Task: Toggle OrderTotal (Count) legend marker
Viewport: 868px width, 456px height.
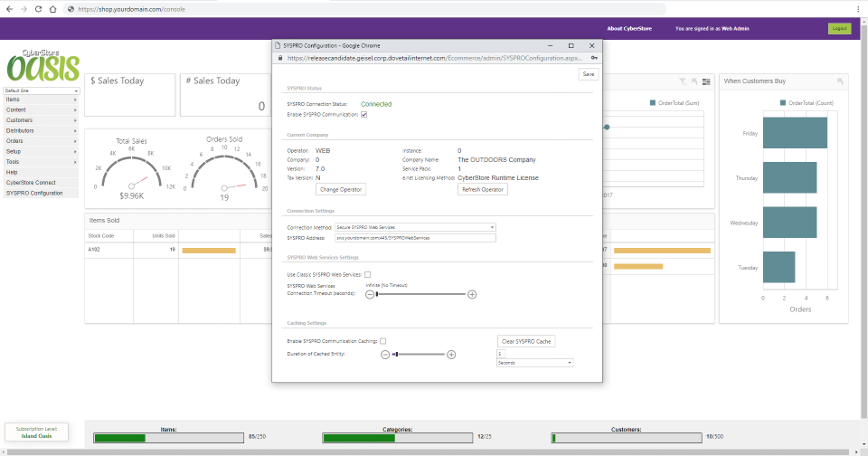Action: tap(783, 102)
